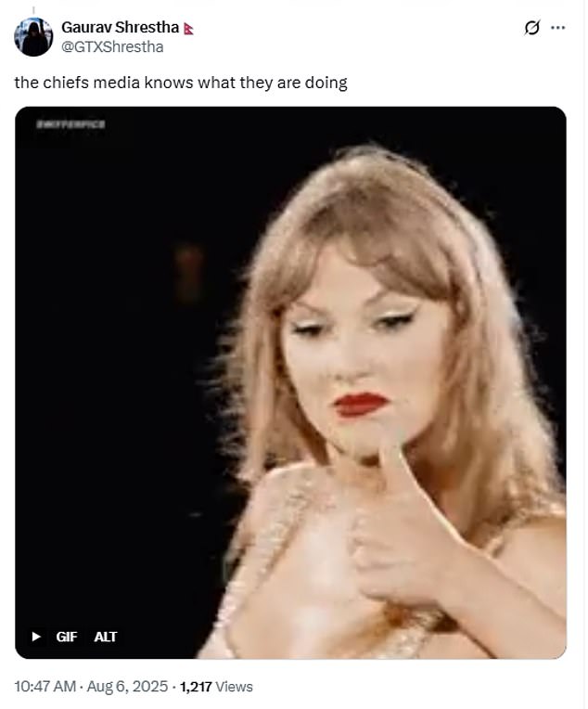Screen dimensions: 588x709
Task: Open the @GTXShrestha handle link
Action: (x=112, y=47)
